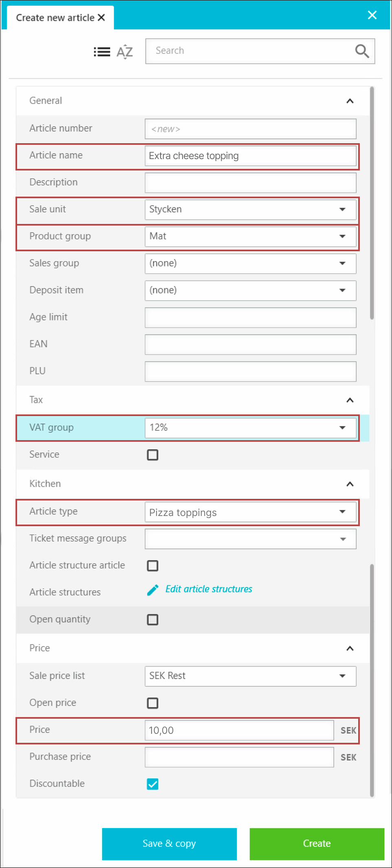Screen dimensions: 392x868
Task: Click the A-Z alphabetical sort icon
Action: pyautogui.click(x=125, y=52)
